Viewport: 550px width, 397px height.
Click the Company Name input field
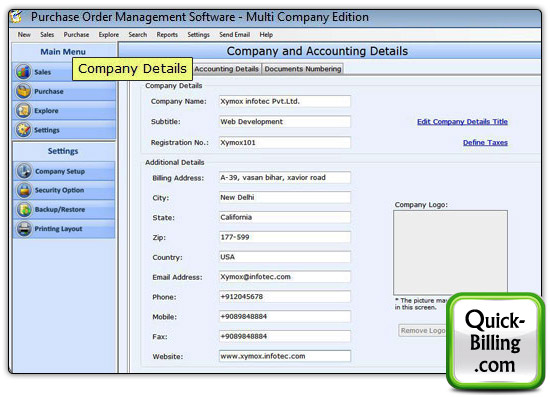click(284, 101)
